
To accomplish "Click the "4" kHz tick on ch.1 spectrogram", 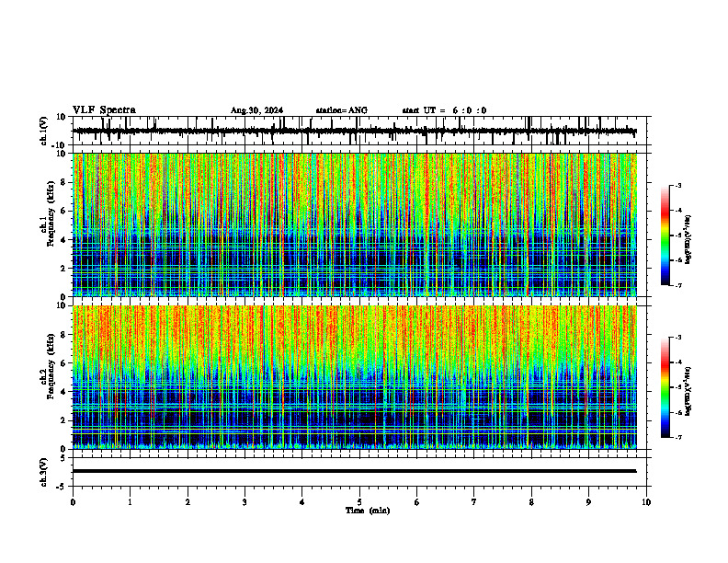I will pyautogui.click(x=64, y=240).
